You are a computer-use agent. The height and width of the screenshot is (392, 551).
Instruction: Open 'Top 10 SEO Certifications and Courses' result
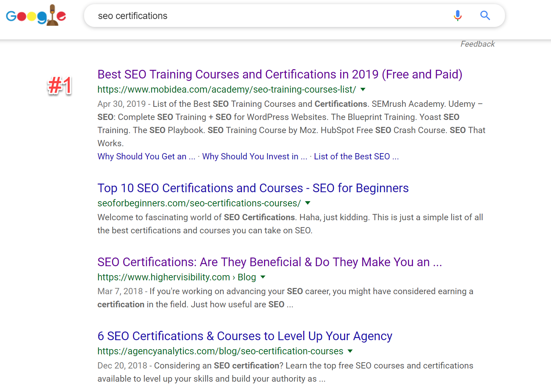pyautogui.click(x=253, y=188)
